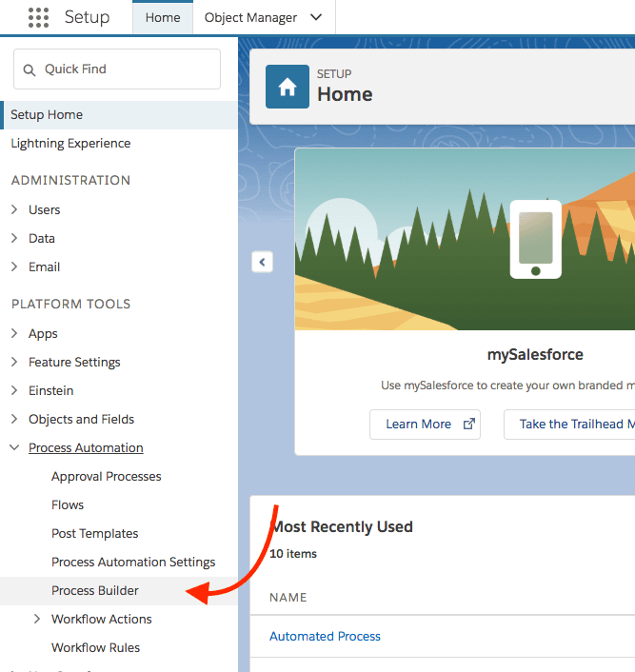Expand the Data section

point(14,238)
